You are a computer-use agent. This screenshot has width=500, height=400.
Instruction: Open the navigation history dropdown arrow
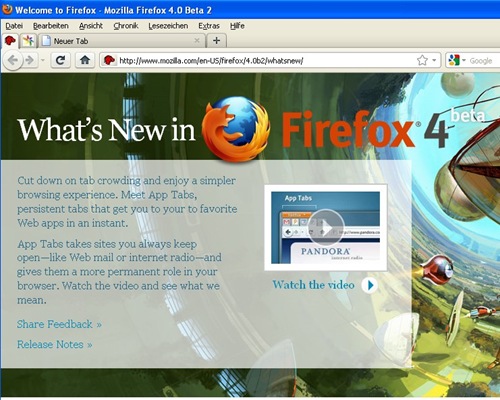43,60
